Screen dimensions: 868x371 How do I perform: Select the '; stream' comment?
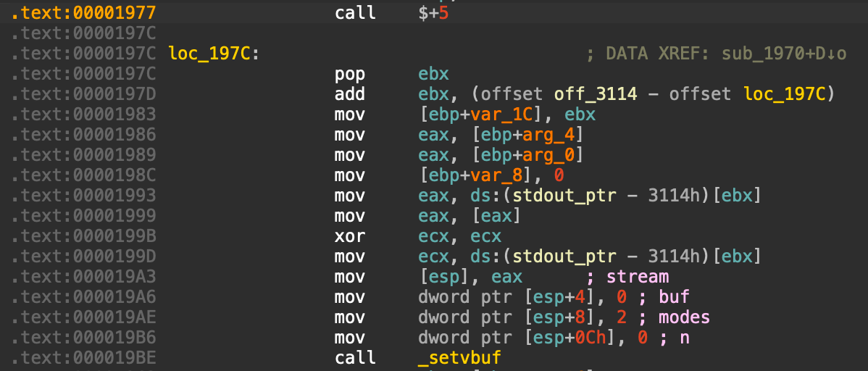pos(627,277)
